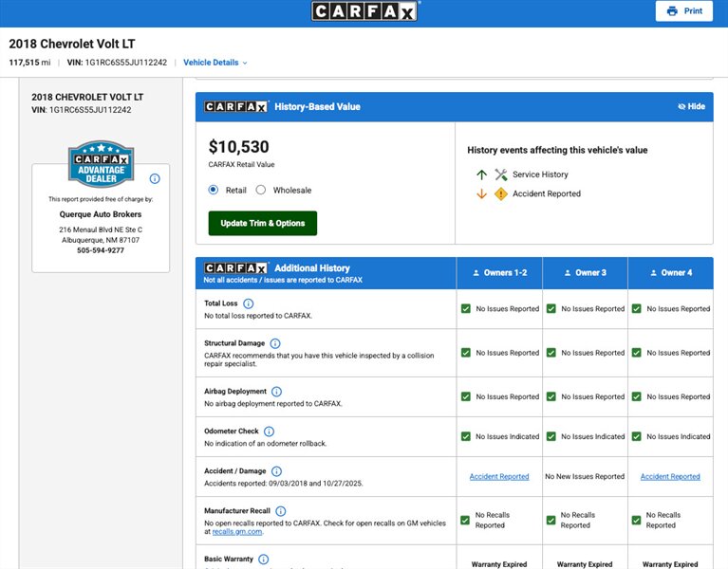
Task: Select the Owner 4 column header
Action: [x=670, y=273]
